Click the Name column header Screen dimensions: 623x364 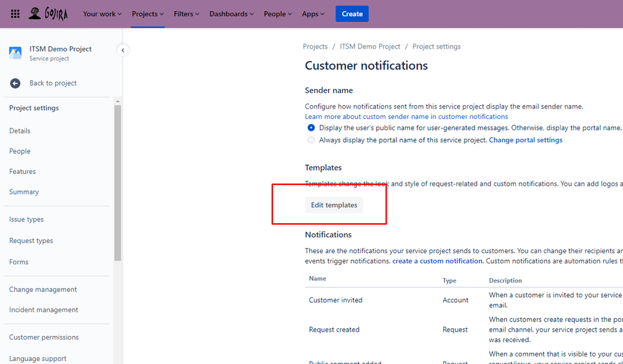click(x=317, y=279)
